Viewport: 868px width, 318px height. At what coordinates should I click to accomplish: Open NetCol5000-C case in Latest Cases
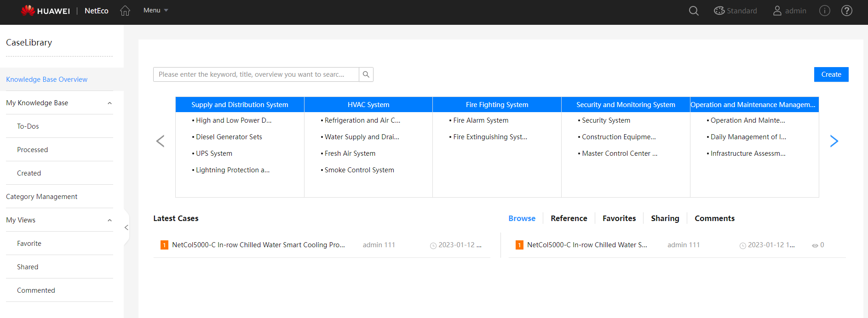[x=259, y=245]
